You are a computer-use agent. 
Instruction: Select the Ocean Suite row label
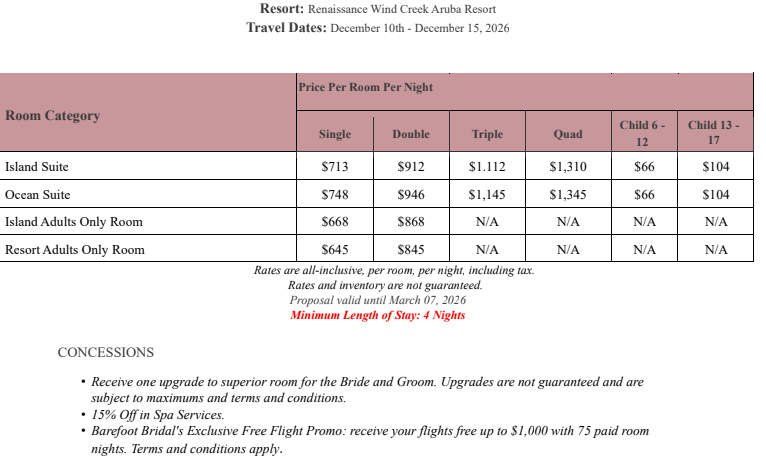38,194
